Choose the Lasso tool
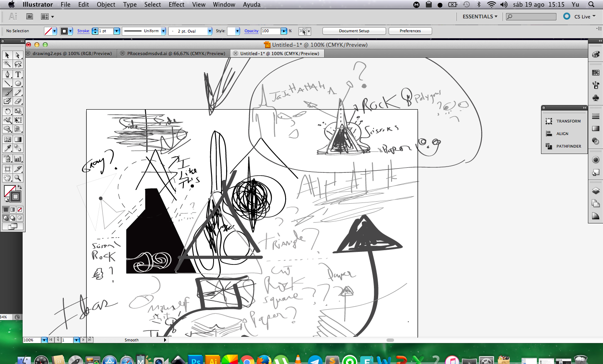603x364 pixels. pyautogui.click(x=18, y=64)
